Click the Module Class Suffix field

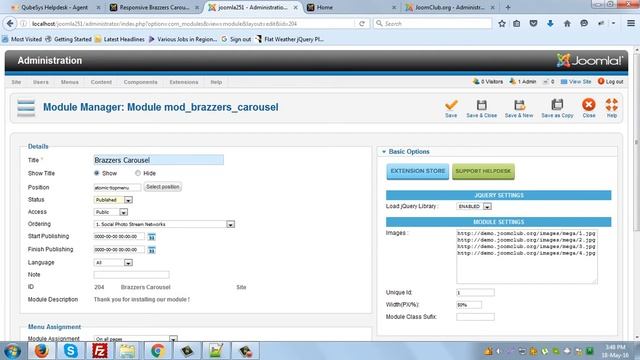pos(476,317)
